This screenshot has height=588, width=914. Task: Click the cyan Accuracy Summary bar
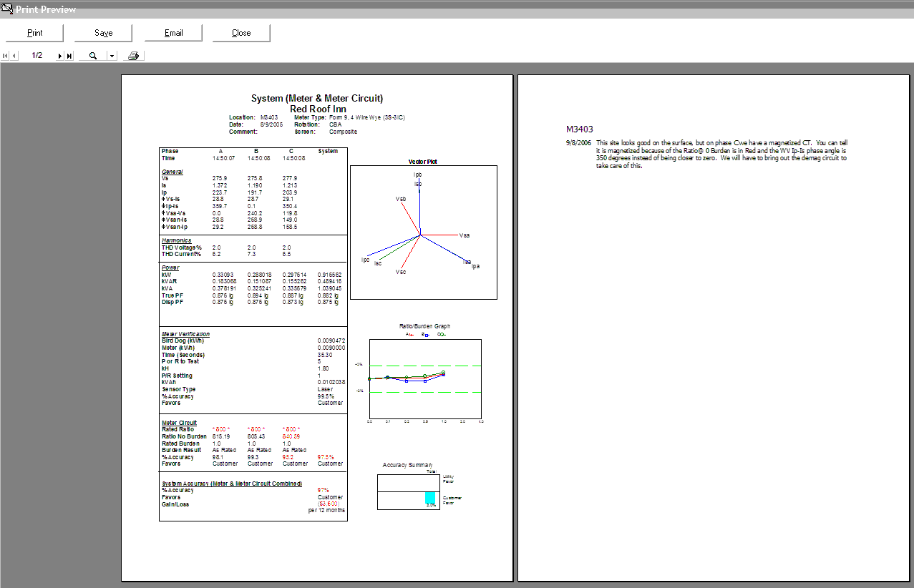pyautogui.click(x=430, y=499)
